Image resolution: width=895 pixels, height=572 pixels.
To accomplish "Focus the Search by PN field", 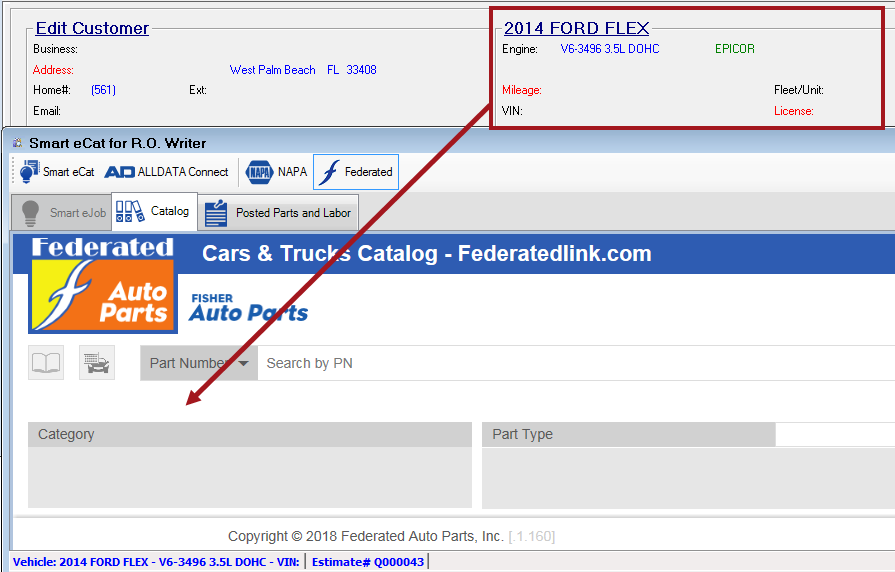I will pyautogui.click(x=576, y=363).
